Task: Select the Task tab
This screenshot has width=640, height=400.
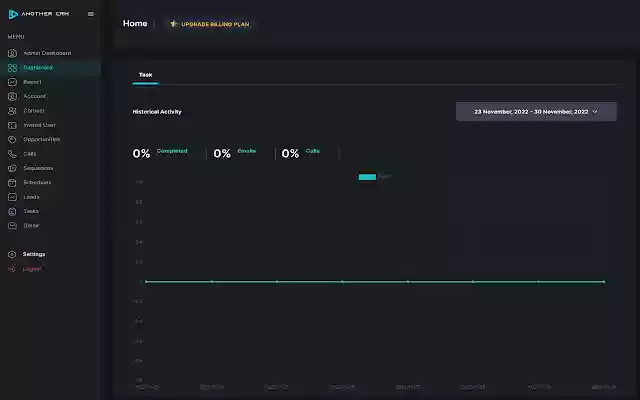Action: (146, 75)
